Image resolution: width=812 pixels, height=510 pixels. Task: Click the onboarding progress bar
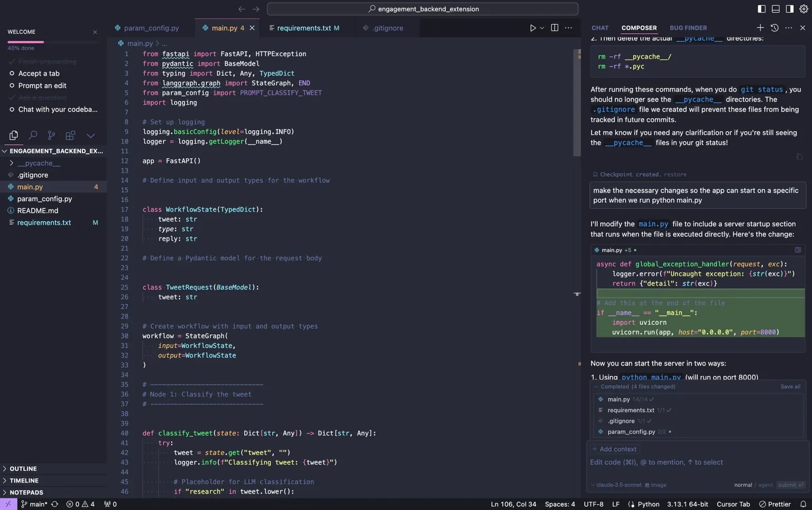tap(52, 42)
